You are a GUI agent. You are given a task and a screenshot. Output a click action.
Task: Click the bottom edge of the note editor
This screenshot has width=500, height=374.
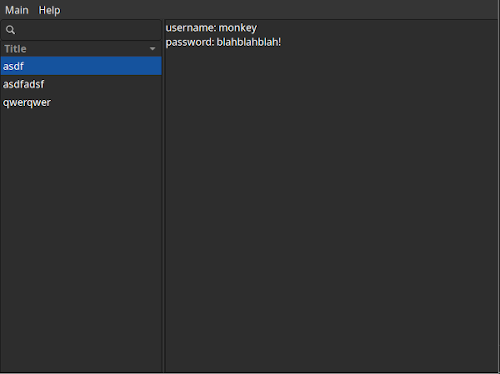click(331, 372)
